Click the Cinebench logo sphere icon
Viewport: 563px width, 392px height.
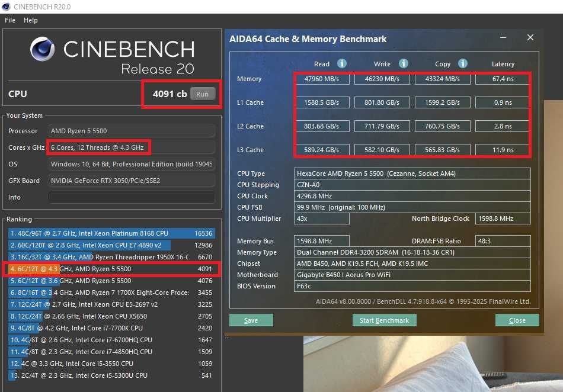(42, 49)
